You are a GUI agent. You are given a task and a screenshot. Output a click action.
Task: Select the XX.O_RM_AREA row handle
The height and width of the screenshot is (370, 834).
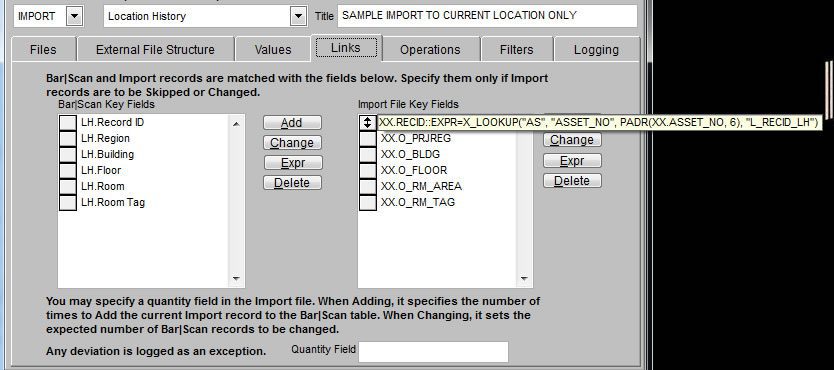pos(368,186)
